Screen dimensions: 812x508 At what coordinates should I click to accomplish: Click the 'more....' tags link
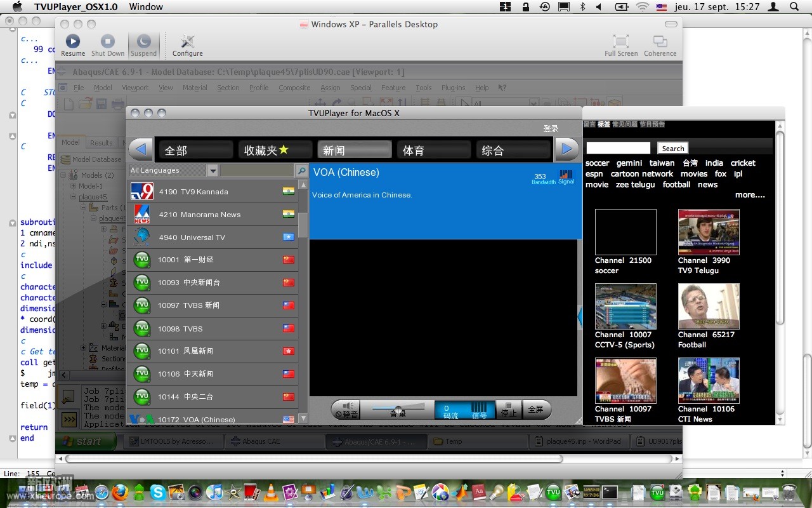coord(750,195)
